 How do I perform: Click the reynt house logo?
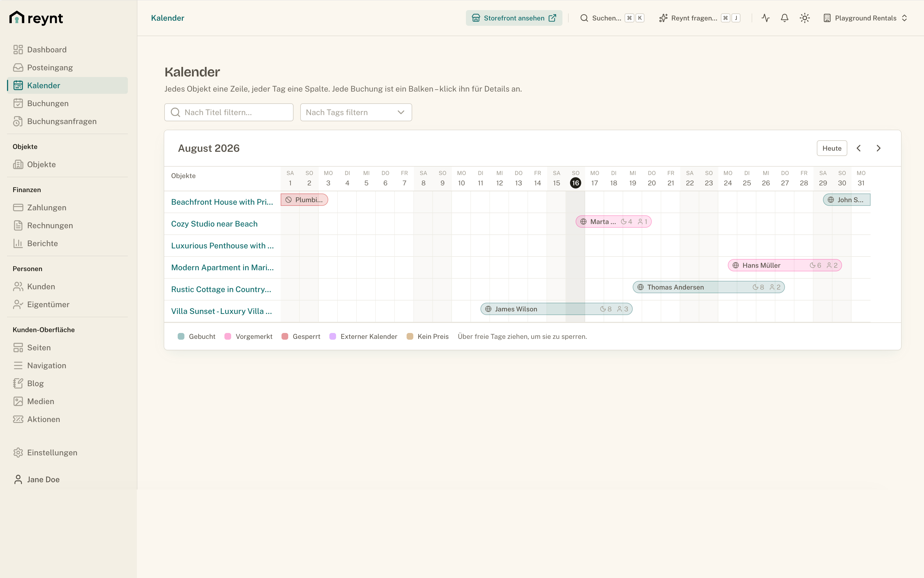click(x=36, y=18)
